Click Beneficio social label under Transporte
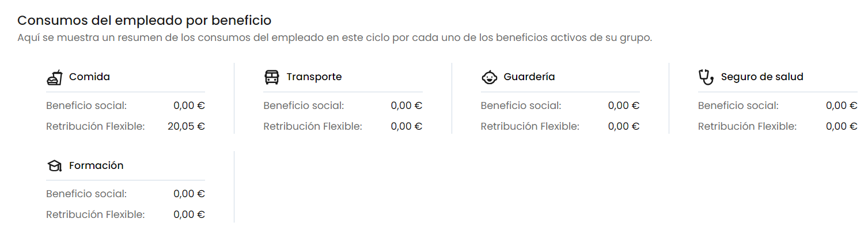This screenshot has width=868, height=241. pyautogui.click(x=304, y=106)
